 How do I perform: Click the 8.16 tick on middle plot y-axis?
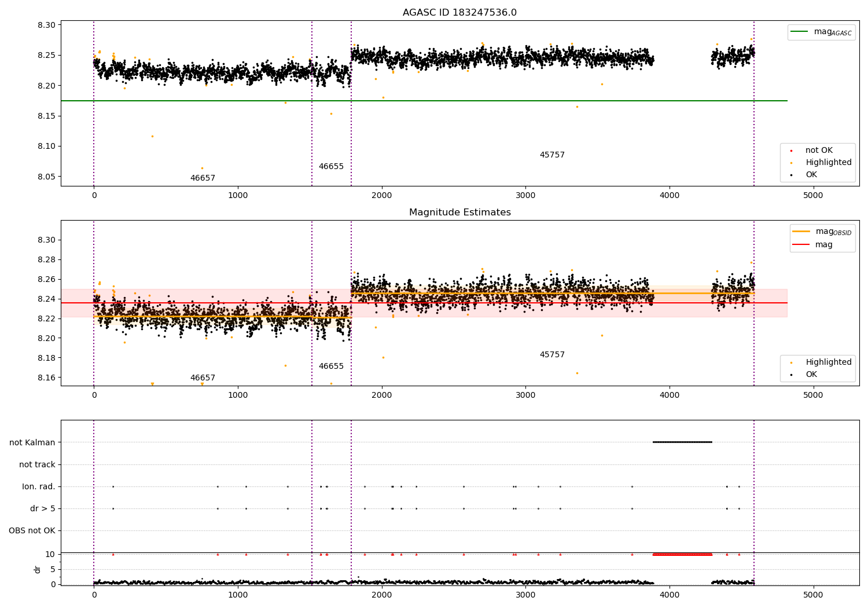(x=47, y=378)
